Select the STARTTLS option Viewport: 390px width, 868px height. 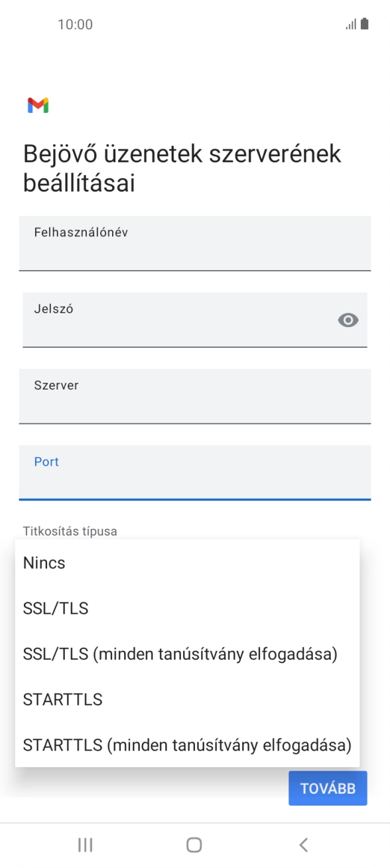point(62,699)
